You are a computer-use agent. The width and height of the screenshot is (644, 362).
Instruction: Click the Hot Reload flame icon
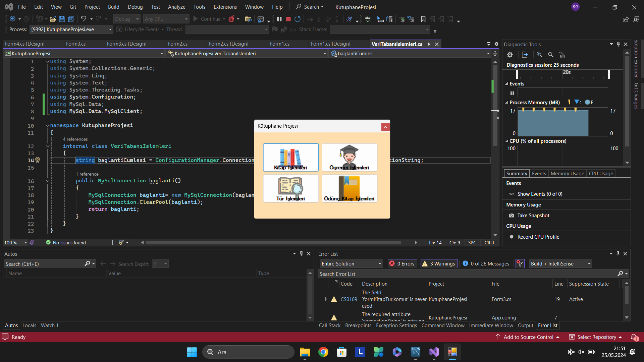(x=231, y=19)
